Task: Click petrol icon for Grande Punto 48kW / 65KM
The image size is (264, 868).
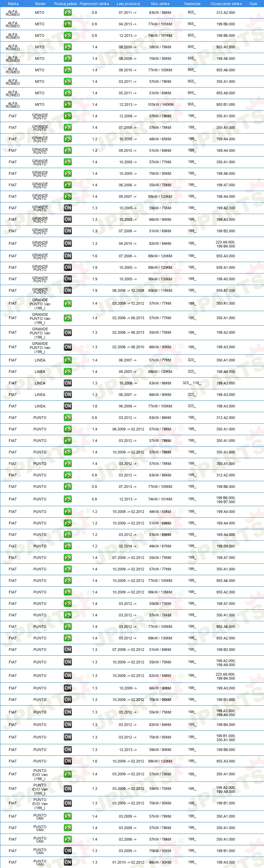Action: point(68,139)
